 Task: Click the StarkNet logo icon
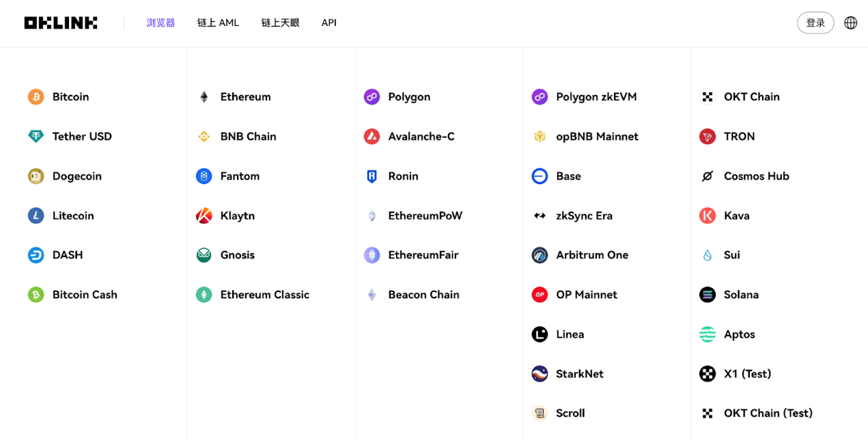[x=540, y=374]
